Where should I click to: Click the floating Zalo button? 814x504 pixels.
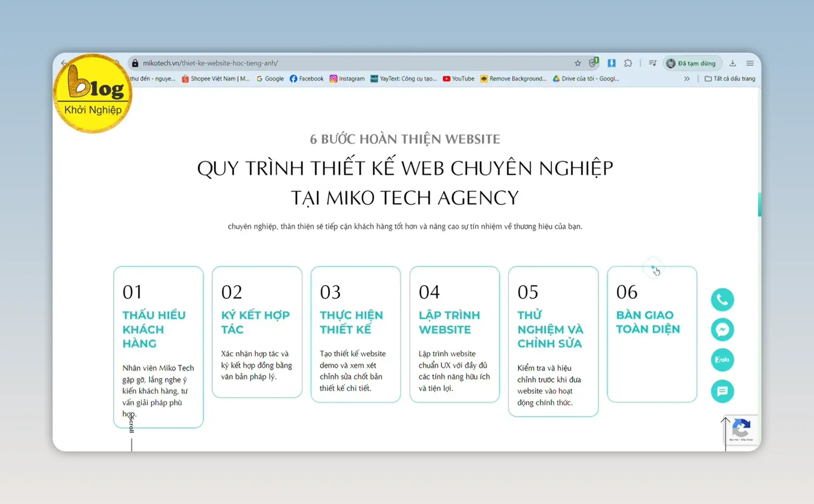[723, 360]
